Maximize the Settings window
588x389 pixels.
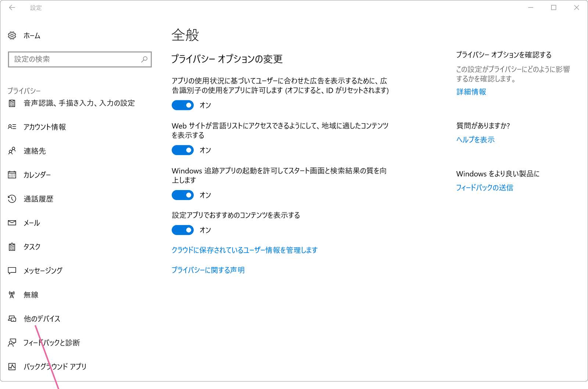tap(553, 8)
